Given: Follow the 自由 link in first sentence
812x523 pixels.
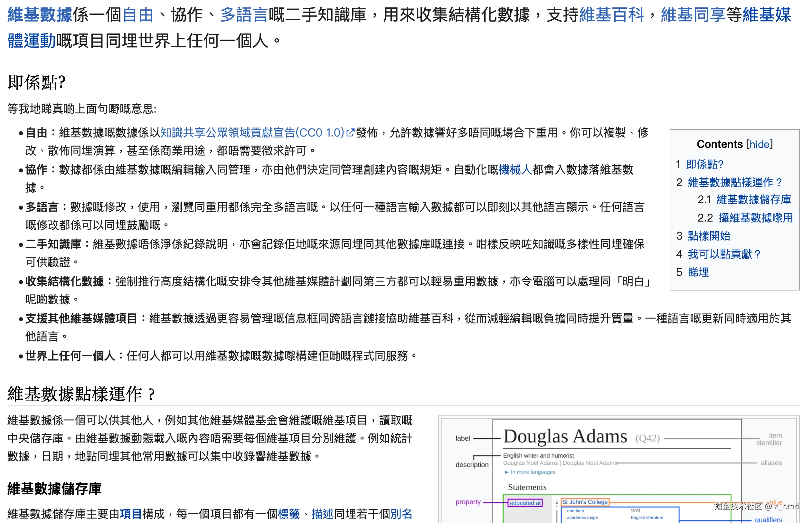Looking at the screenshot, I should [x=138, y=15].
